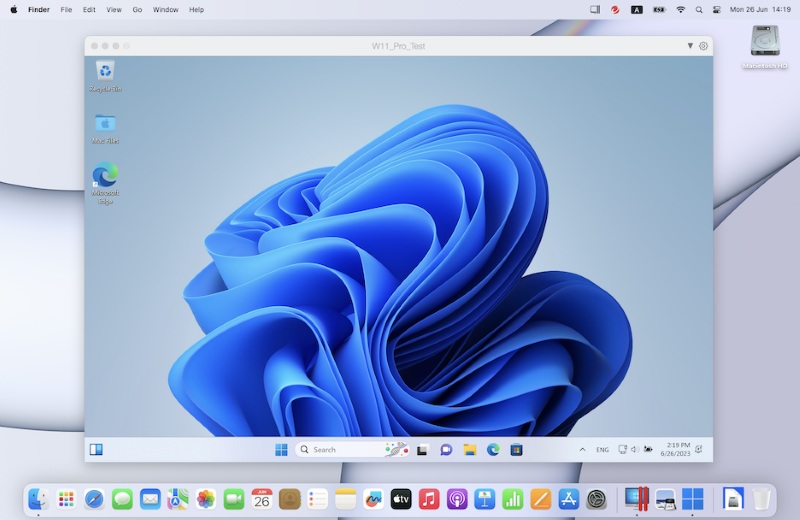Open Finder from the Dock
This screenshot has width=800, height=520.
(38, 499)
